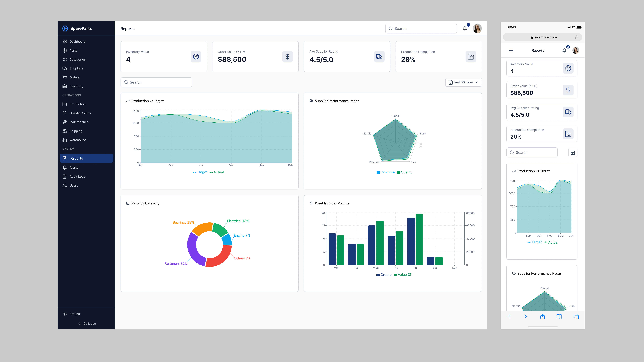
Task: Click the mobile calendar date filter button
Action: pyautogui.click(x=573, y=152)
